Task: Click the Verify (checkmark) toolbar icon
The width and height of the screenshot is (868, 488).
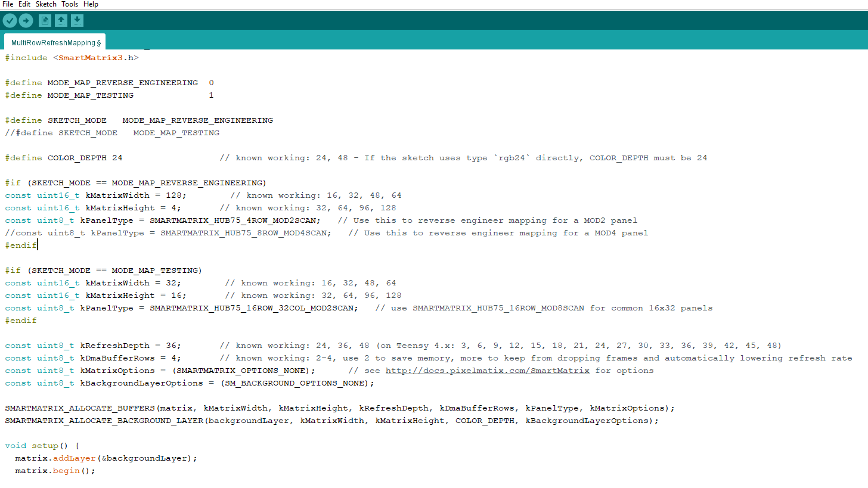Action: click(10, 20)
